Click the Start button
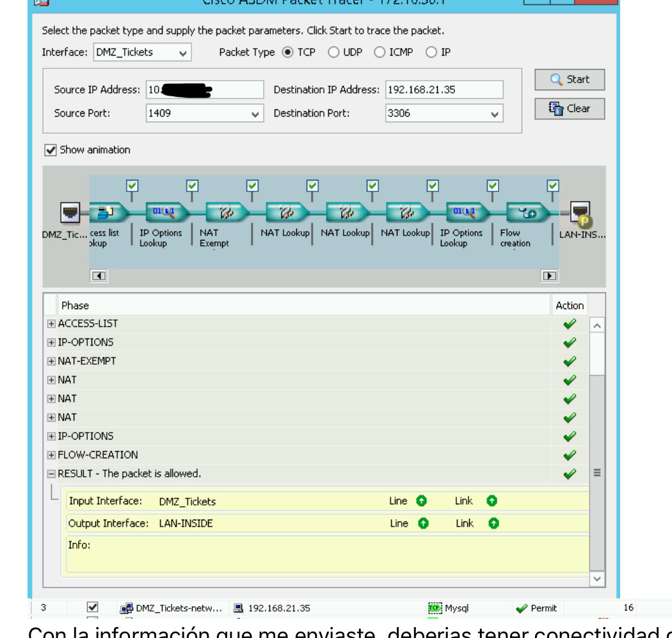 570,80
